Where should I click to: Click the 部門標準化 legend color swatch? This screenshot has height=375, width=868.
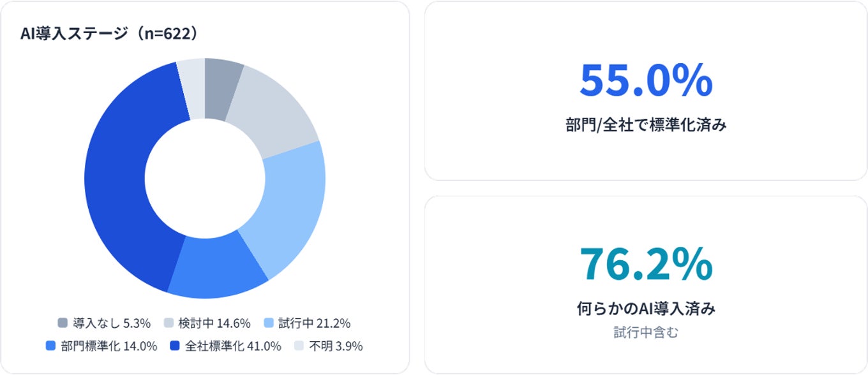(x=51, y=346)
